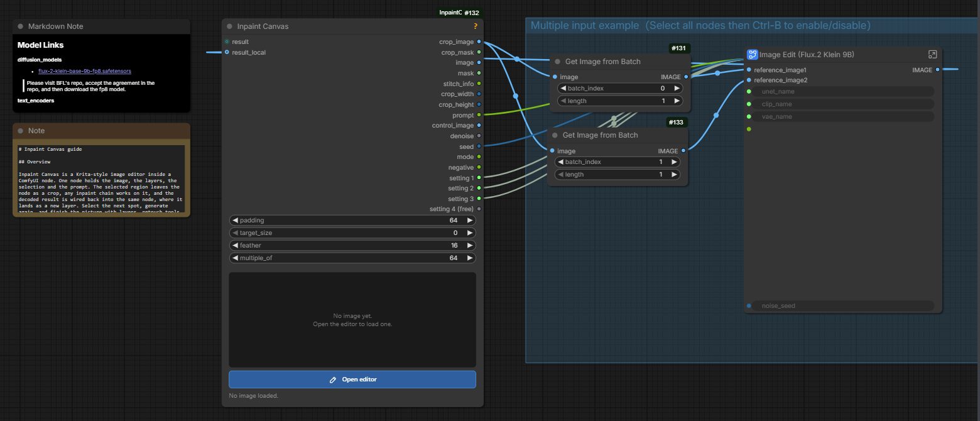Image resolution: width=980 pixels, height=421 pixels.
Task: Increase length on node #133
Action: (674, 175)
